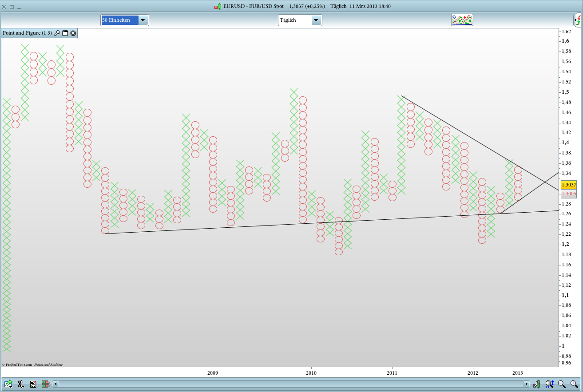
Task: Click the 2013 date label on time axis
Action: (517, 373)
